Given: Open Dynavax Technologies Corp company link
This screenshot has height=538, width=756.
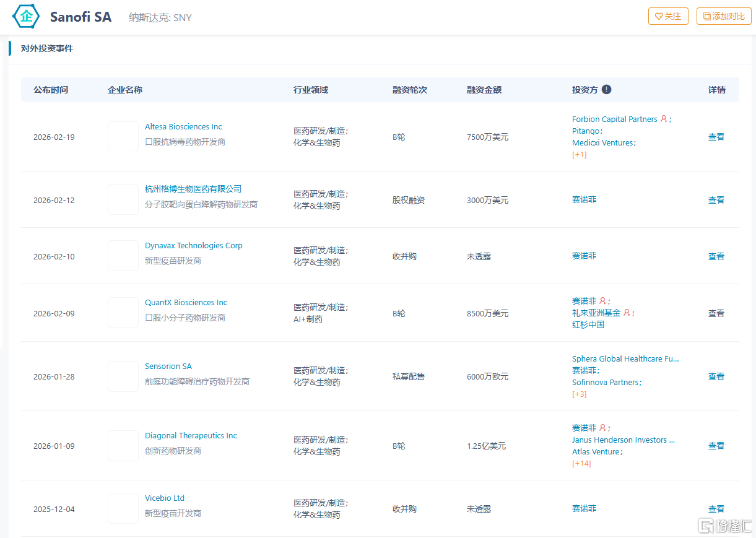Looking at the screenshot, I should (194, 245).
